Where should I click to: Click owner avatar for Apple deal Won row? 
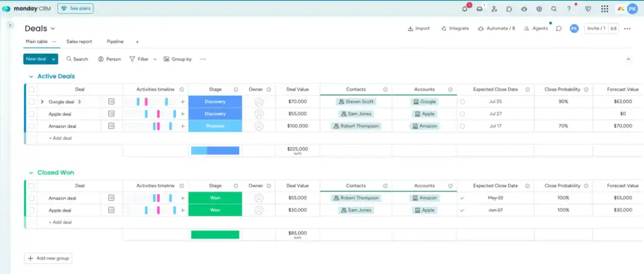click(x=258, y=210)
